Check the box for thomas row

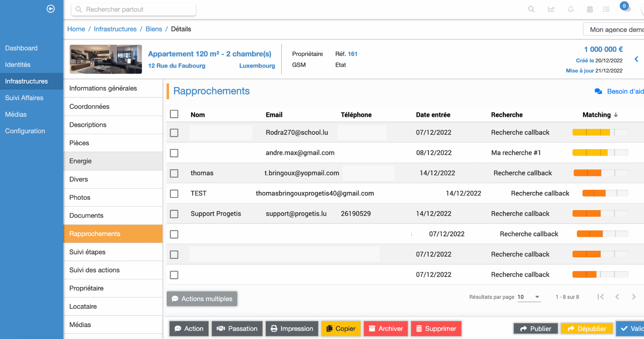tap(174, 173)
